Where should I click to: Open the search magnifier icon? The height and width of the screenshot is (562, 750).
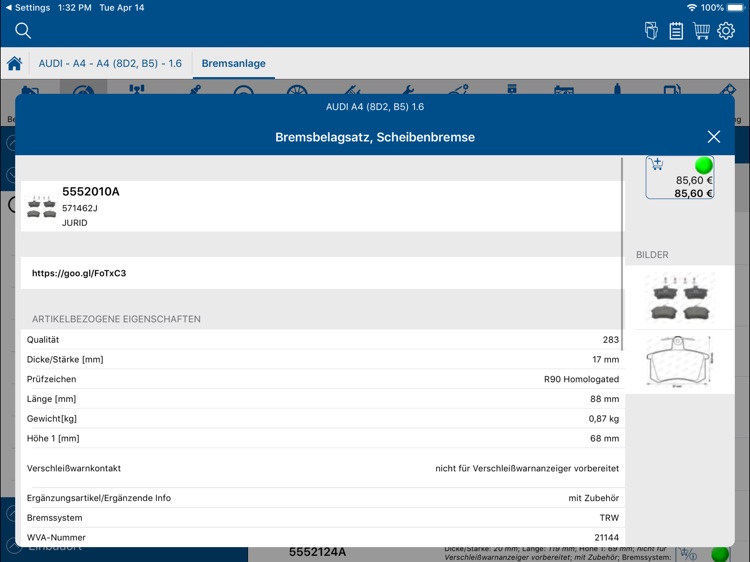[x=22, y=31]
